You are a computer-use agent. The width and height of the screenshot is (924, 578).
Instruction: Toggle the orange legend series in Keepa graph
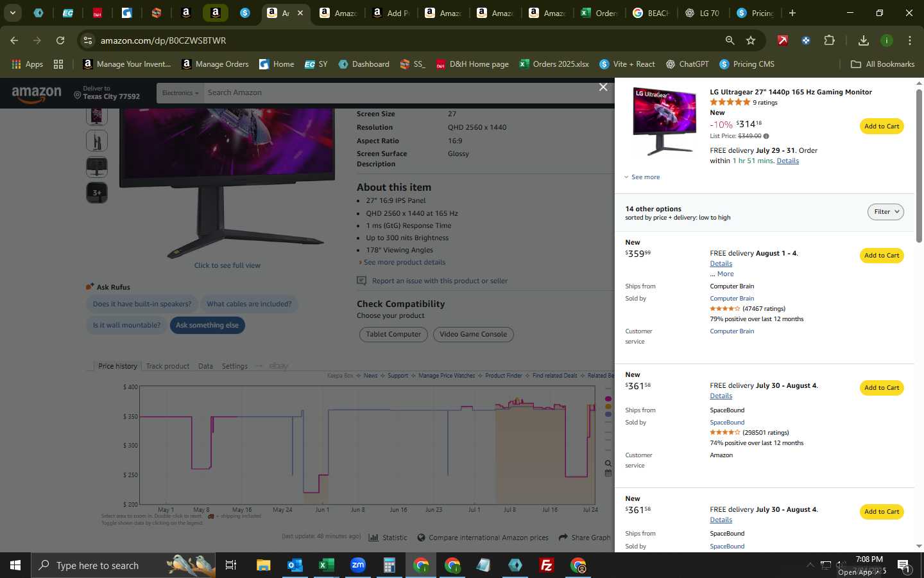(608, 407)
